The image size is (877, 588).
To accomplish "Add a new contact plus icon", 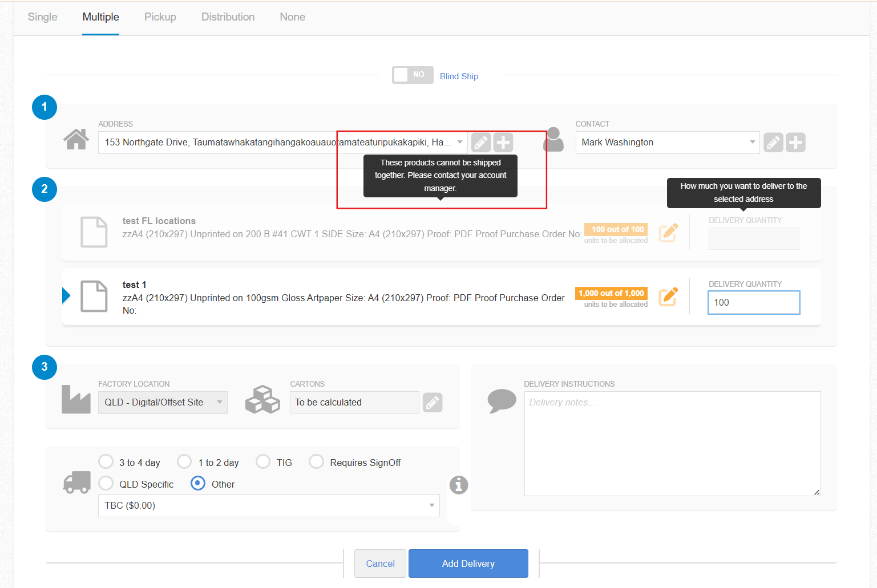I will tap(795, 143).
